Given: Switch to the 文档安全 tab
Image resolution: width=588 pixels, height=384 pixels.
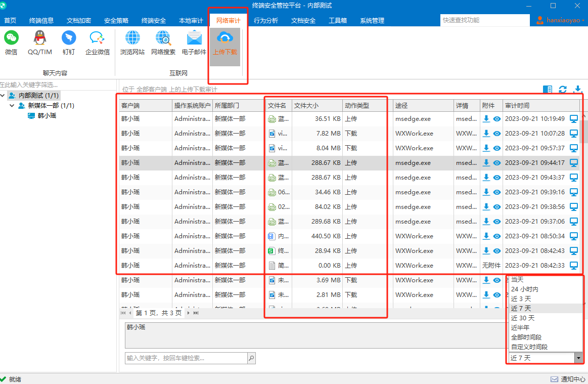Looking at the screenshot, I should coord(303,21).
